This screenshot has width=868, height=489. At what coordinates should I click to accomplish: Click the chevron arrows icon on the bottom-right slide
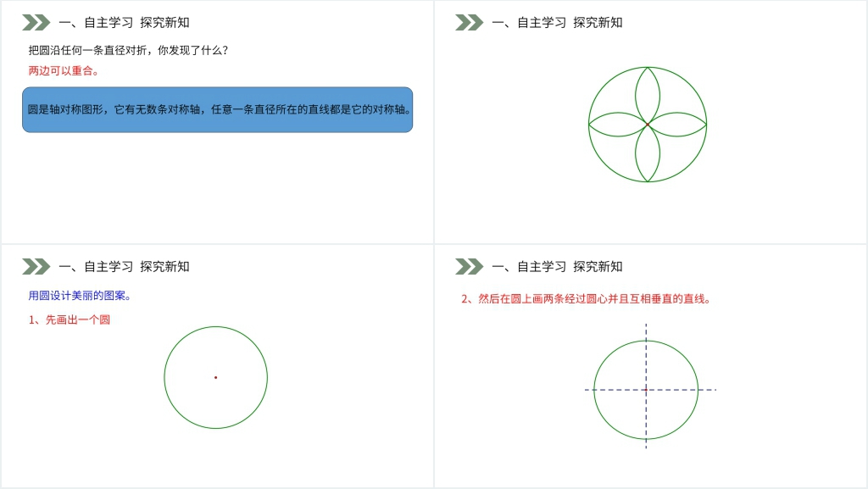(469, 266)
